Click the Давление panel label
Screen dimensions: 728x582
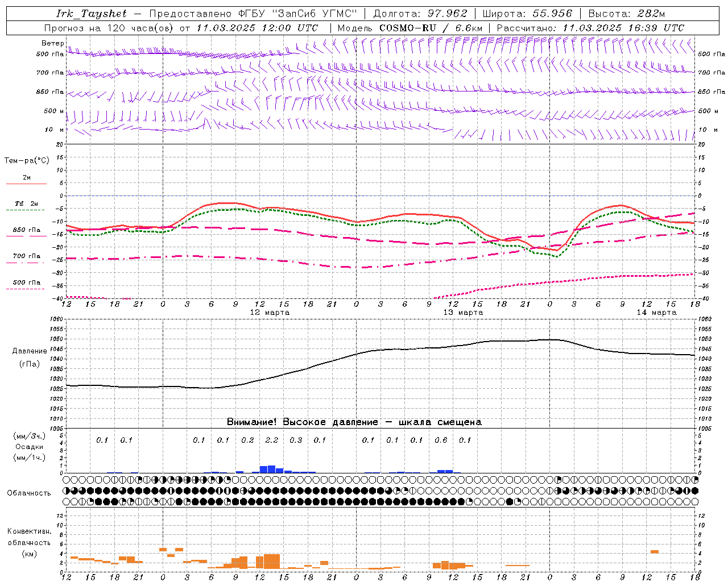point(30,351)
